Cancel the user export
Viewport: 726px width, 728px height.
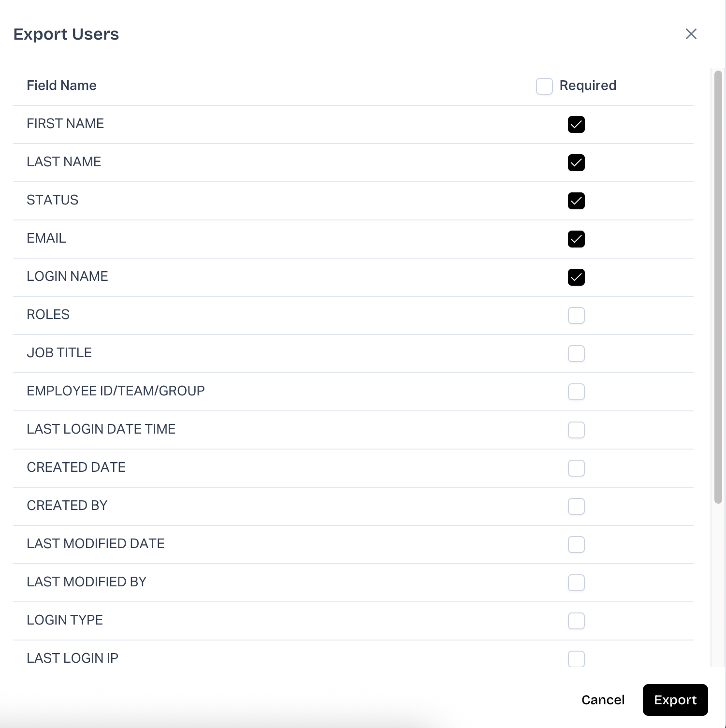pyautogui.click(x=603, y=699)
